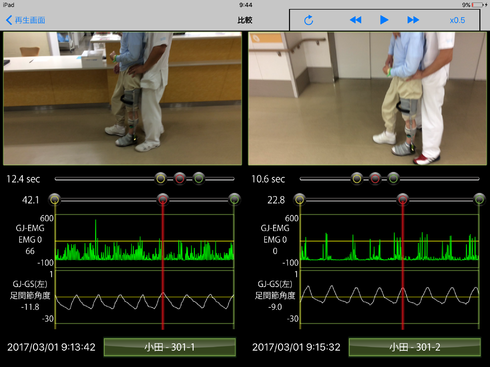Click green end knob on right 22.8 range bar

pyautogui.click(x=479, y=200)
